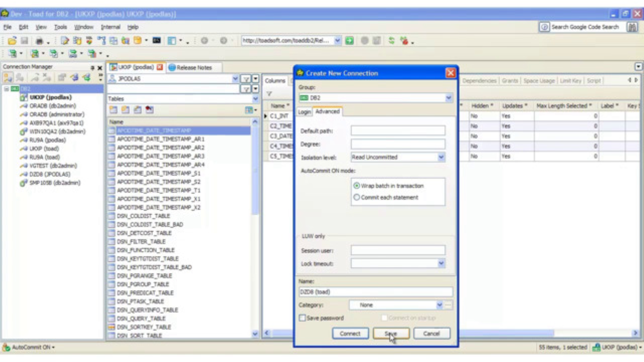This screenshot has width=644, height=362.
Task: Click the filter funnel icon on the second row
Action: pyautogui.click(x=246, y=89)
